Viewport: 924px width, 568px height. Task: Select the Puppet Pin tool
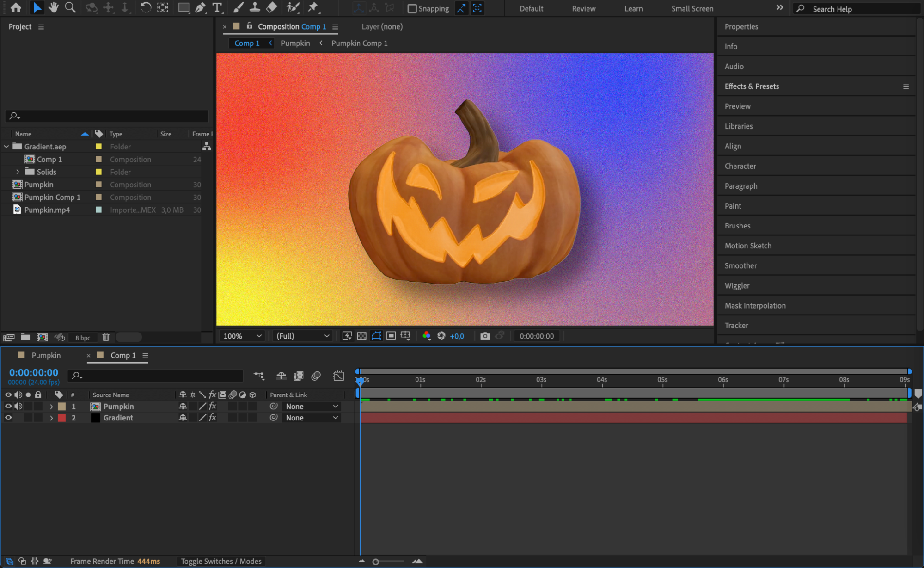313,8
